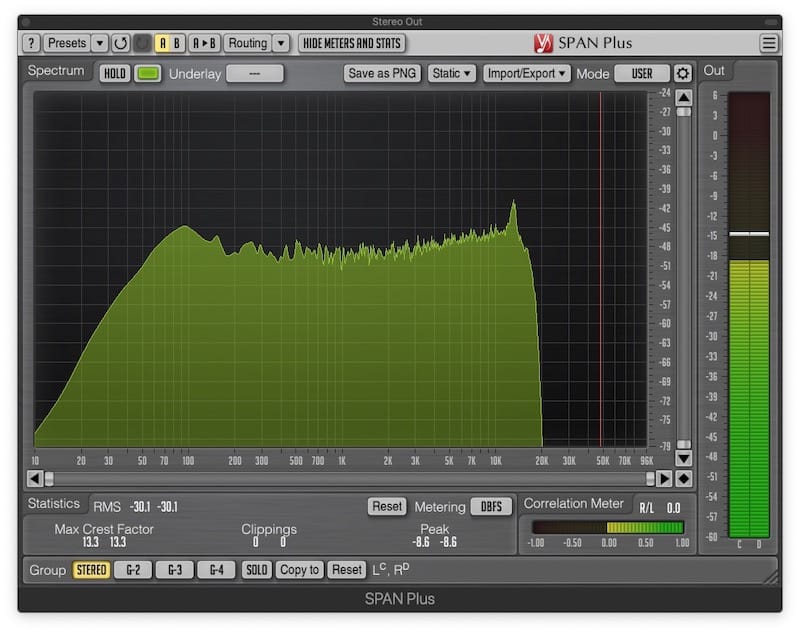This screenshot has height=633, width=800.
Task: Click the Spectrum panel label
Action: (x=56, y=71)
